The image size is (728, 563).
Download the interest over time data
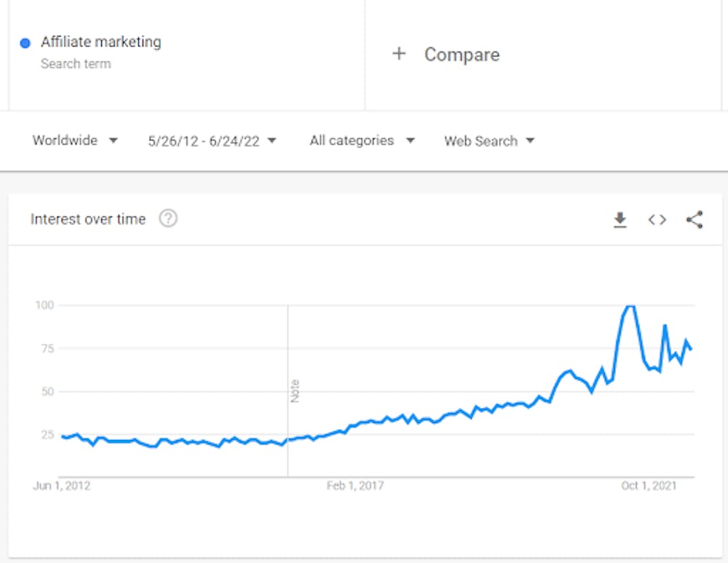620,219
